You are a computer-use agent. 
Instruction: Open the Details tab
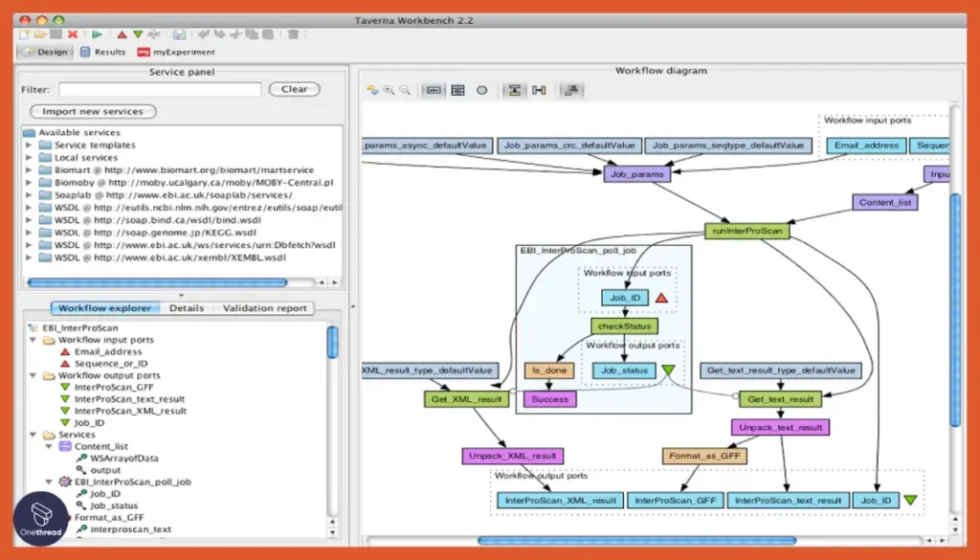pyautogui.click(x=187, y=308)
